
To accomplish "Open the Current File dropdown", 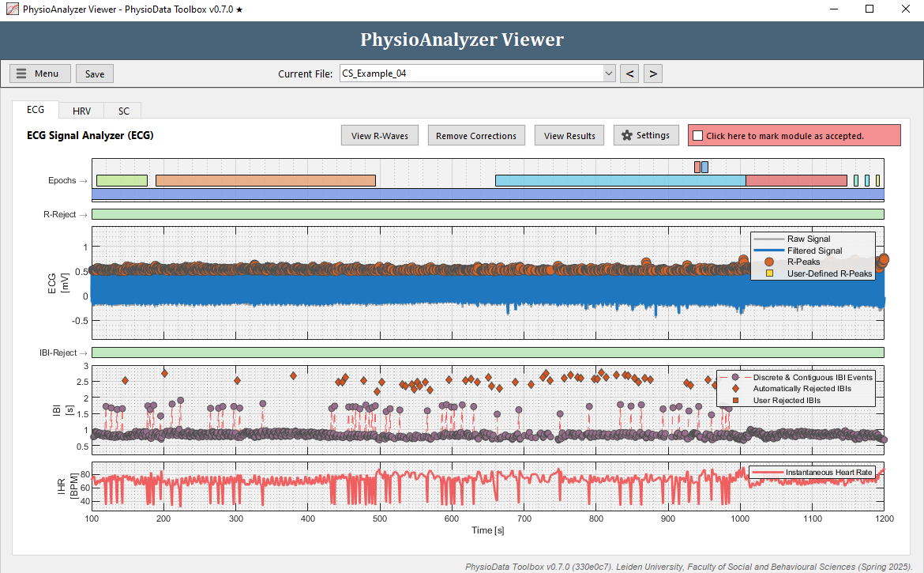I will (609, 74).
